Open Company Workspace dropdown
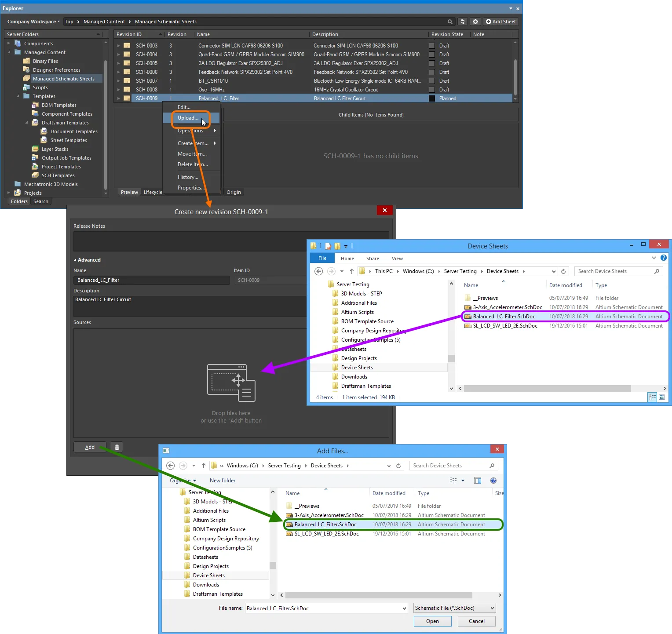This screenshot has height=634, width=672. [x=33, y=22]
